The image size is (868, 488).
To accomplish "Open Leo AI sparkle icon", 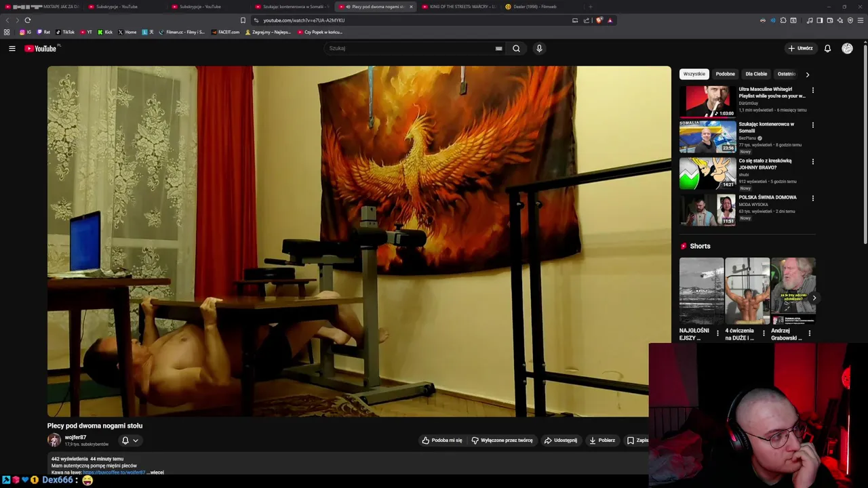I will coord(840,20).
